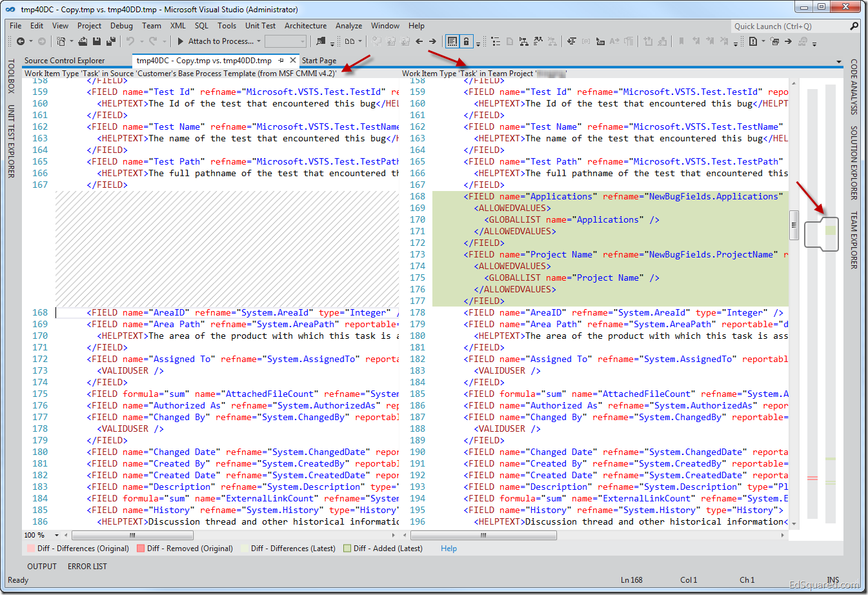Open the diff toolbar overflow options arrow

[478, 43]
